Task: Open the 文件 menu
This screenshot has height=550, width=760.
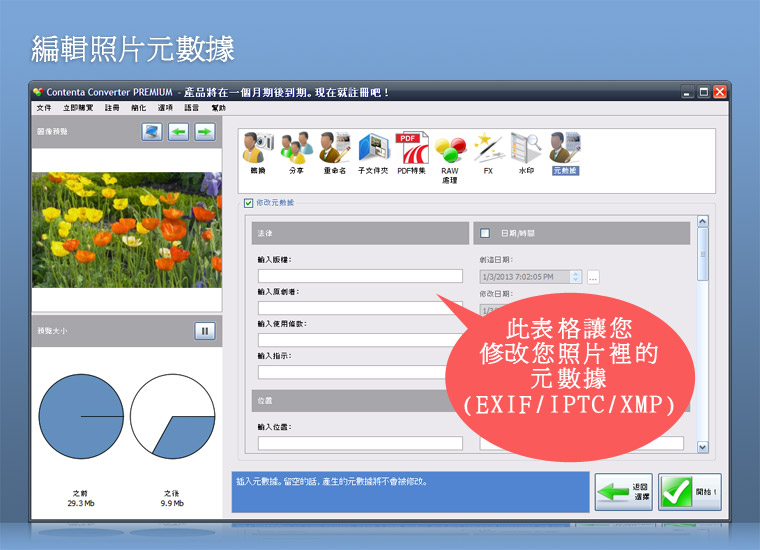Action: [x=44, y=108]
